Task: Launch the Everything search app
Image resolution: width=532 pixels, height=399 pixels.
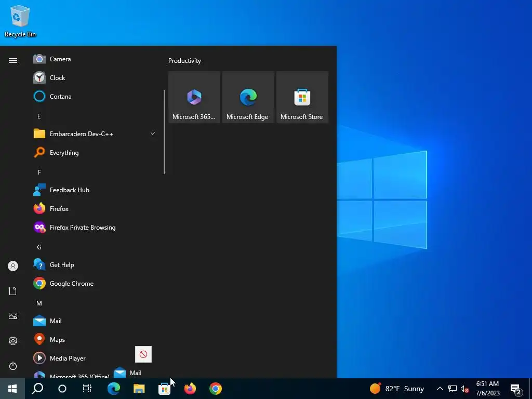Action: (x=95, y=153)
